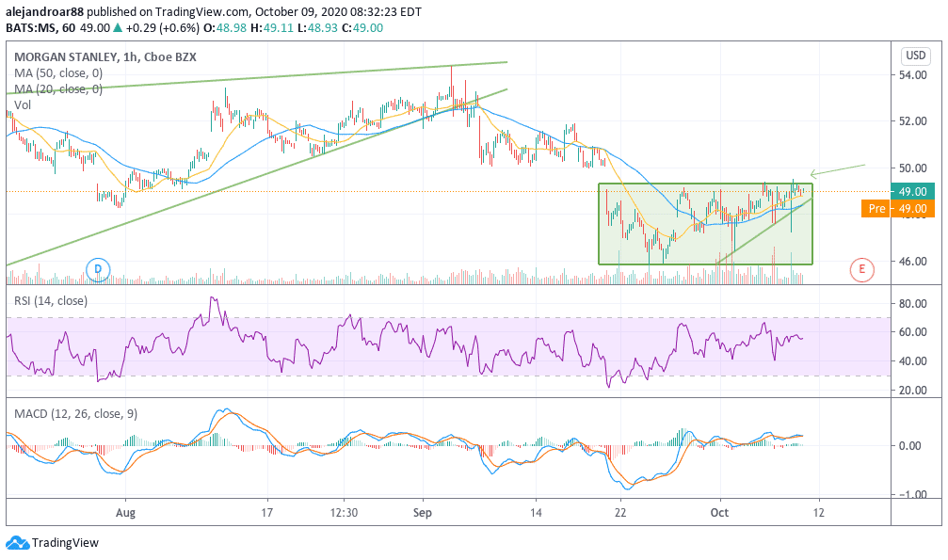Click the alejandroar88 author name in header
The width and height of the screenshot is (948, 560).
(45, 11)
